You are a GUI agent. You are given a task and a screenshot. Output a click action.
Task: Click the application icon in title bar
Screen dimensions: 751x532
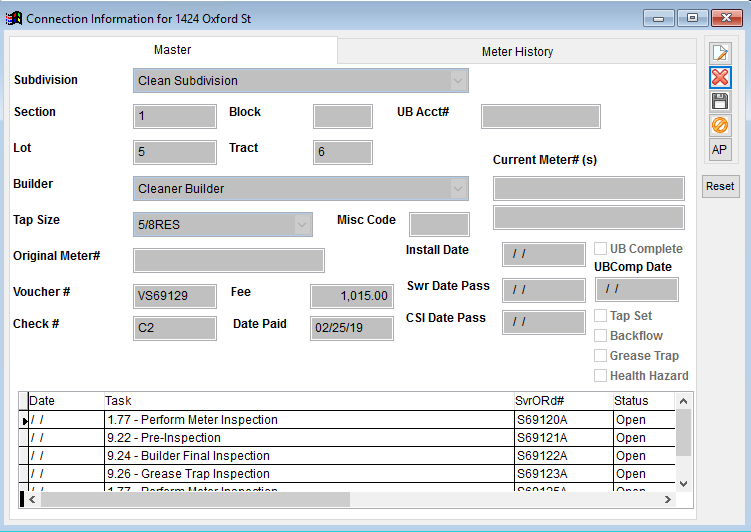tap(14, 17)
